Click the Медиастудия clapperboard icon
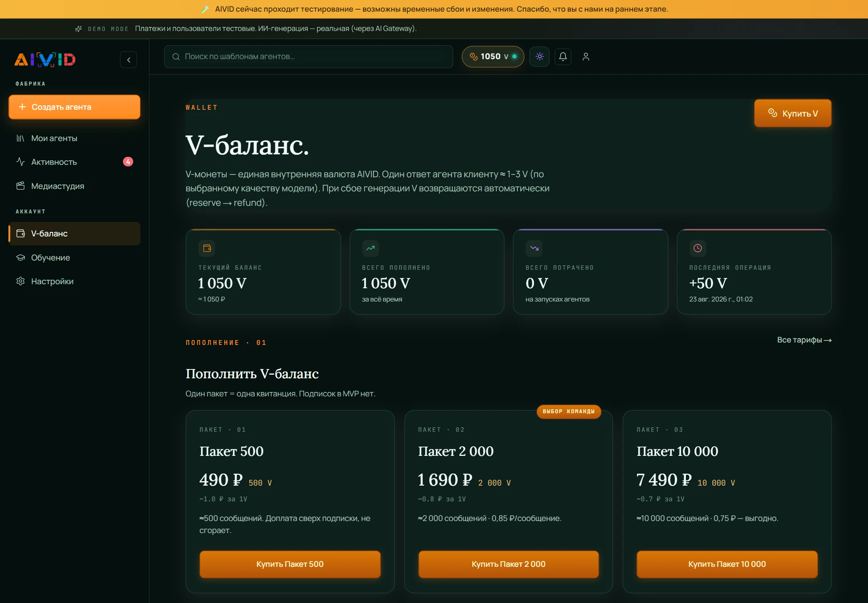This screenshot has width=868, height=603. point(20,186)
